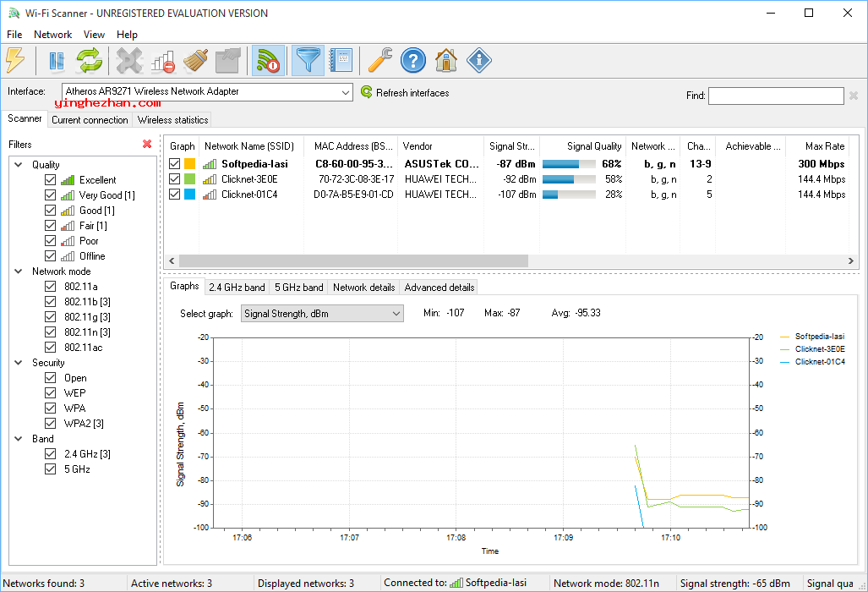868x592 pixels.
Task: Toggle the 802.11ac network mode checkbox
Action: (51, 348)
